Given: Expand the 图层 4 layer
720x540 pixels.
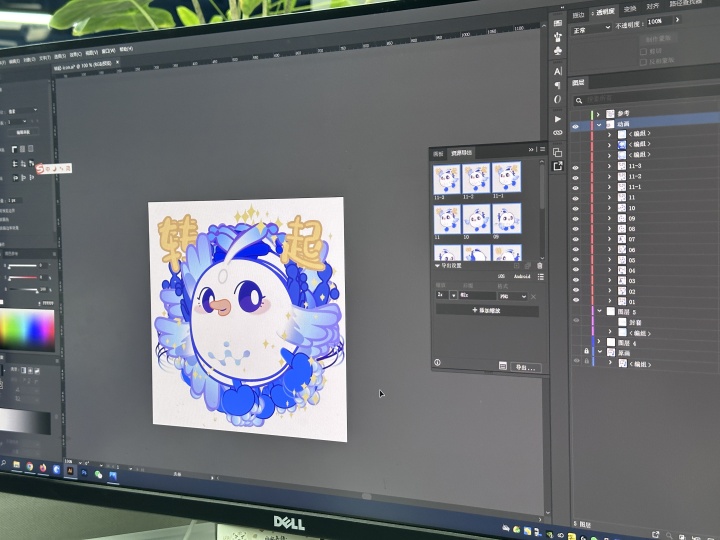Looking at the screenshot, I should point(599,341).
